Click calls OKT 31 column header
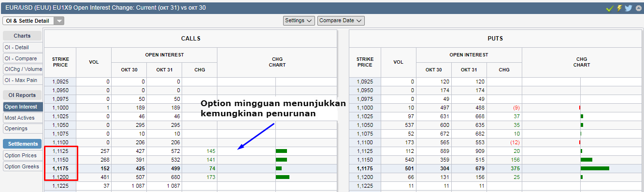The image size is (644, 192). 164,70
